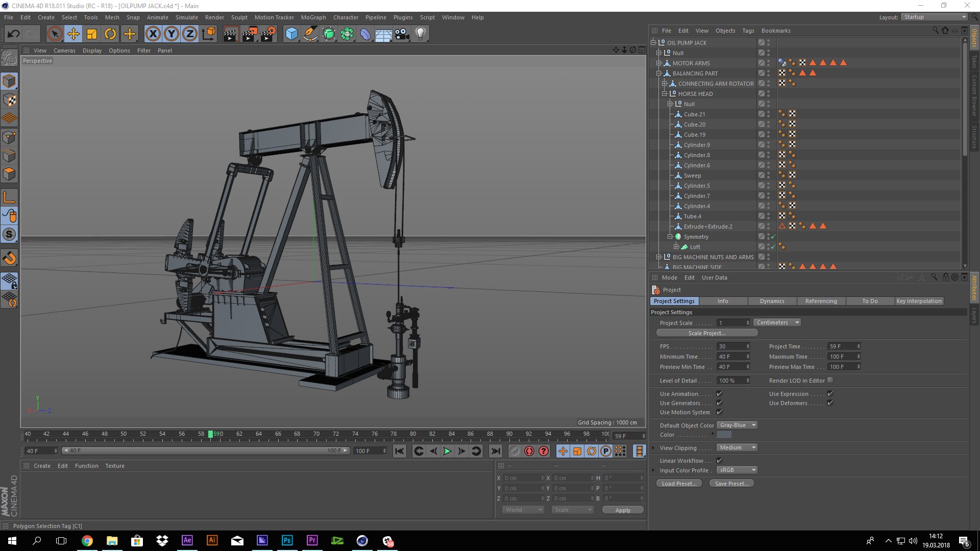Play the animation forward

(447, 451)
